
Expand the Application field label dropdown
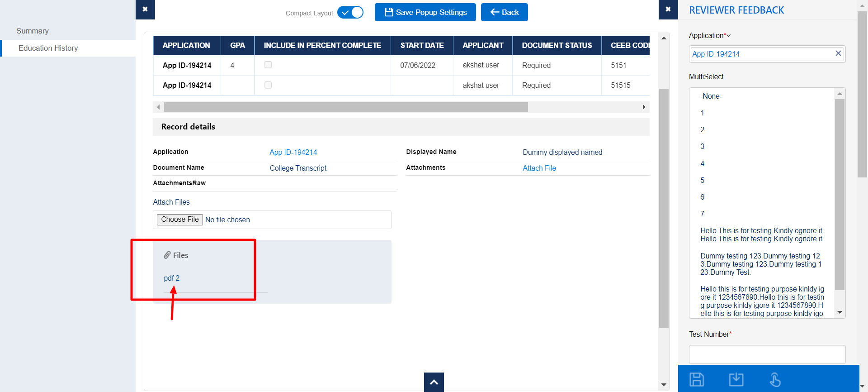[728, 36]
